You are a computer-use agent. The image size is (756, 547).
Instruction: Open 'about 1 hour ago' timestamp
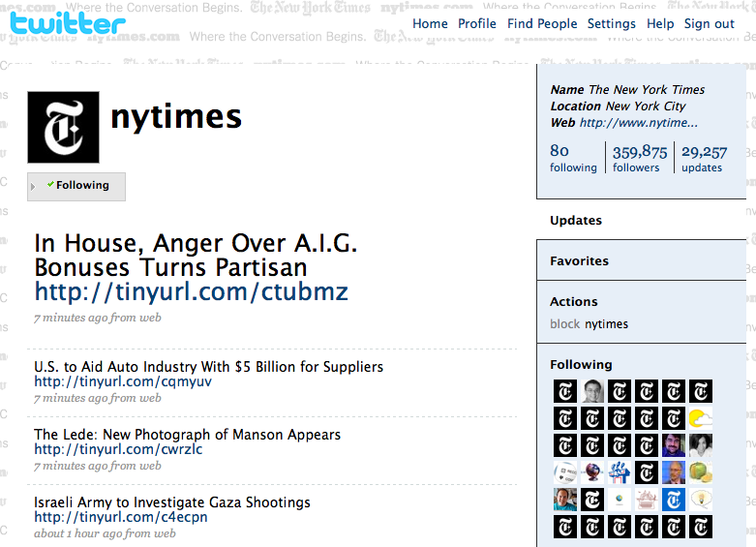105,533
